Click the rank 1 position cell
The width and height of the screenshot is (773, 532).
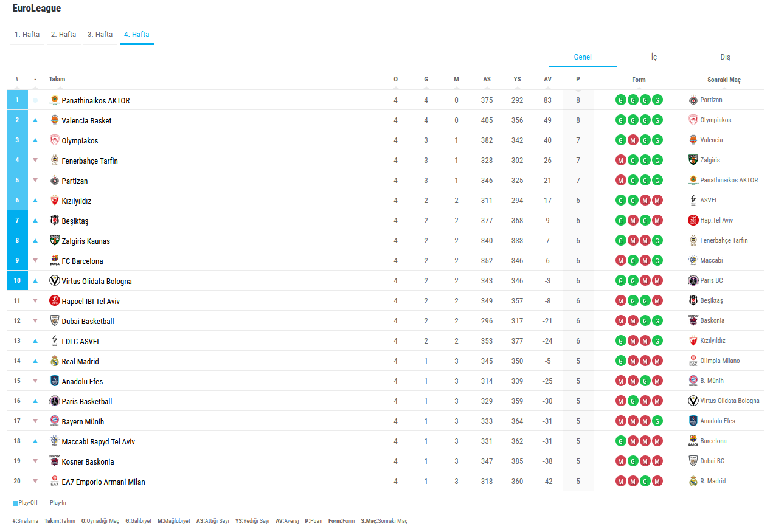(17, 100)
